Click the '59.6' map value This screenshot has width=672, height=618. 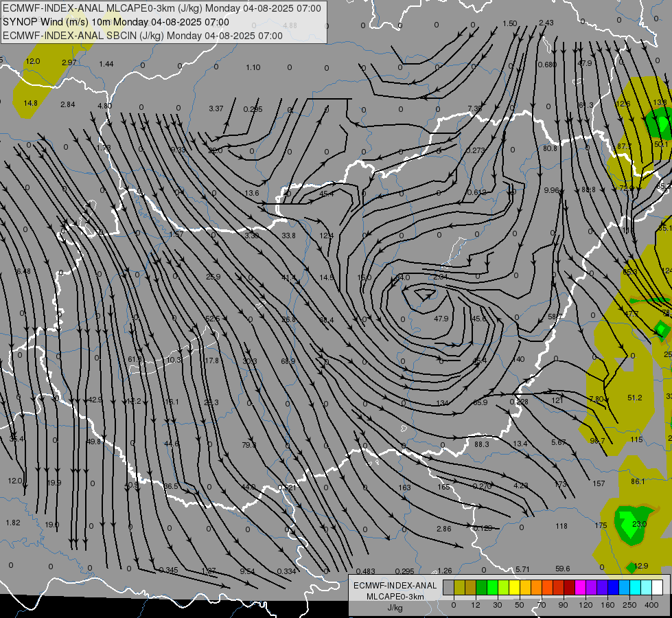563,569
